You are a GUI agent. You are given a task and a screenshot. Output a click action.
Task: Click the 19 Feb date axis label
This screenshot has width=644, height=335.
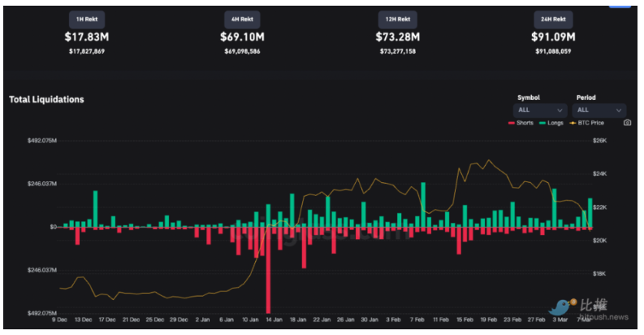pyautogui.click(x=488, y=320)
